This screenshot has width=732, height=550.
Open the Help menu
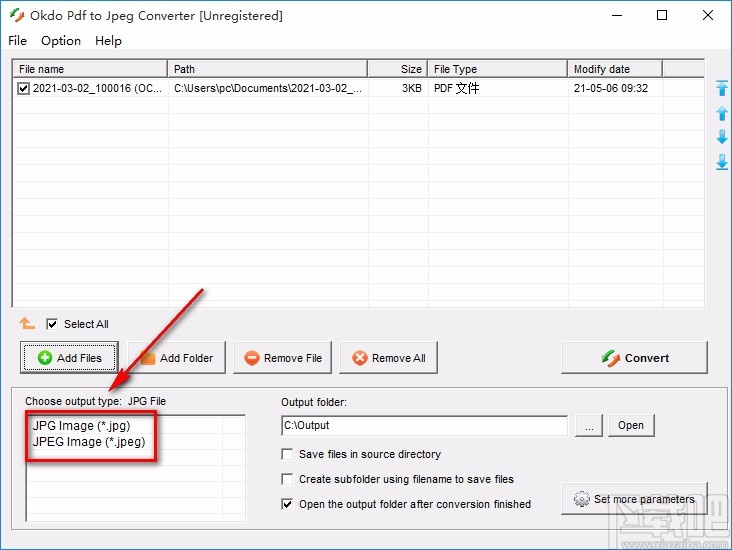108,41
